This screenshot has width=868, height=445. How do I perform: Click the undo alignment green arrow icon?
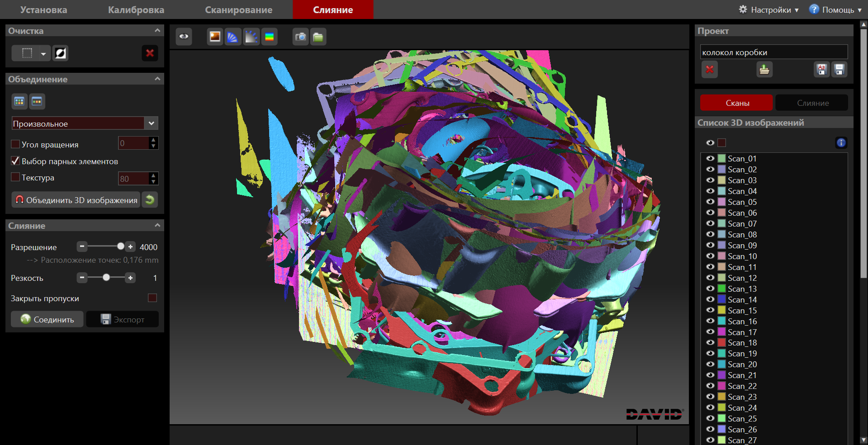150,199
